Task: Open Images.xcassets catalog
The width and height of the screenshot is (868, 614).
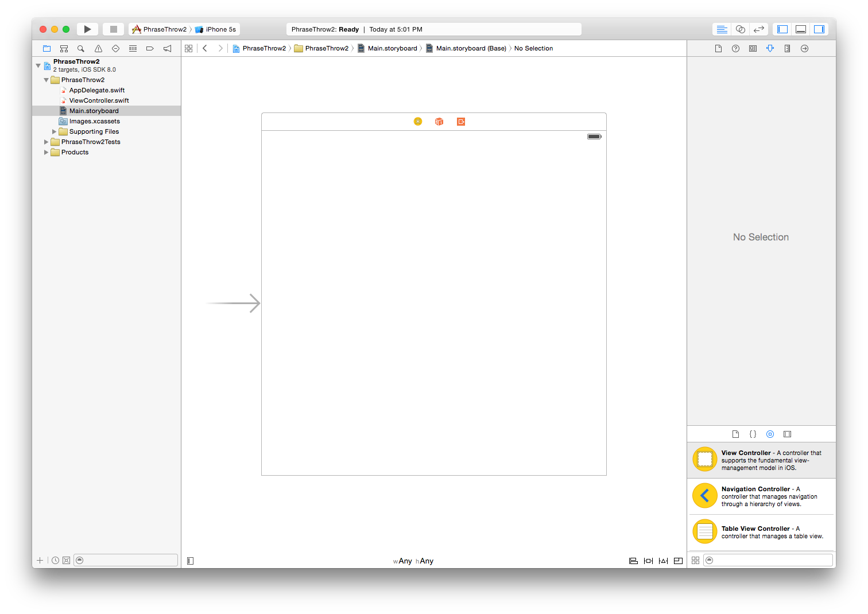Action: 90,122
